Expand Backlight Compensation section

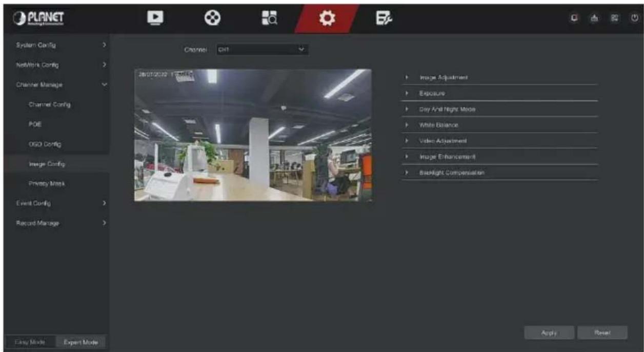[x=500, y=173]
